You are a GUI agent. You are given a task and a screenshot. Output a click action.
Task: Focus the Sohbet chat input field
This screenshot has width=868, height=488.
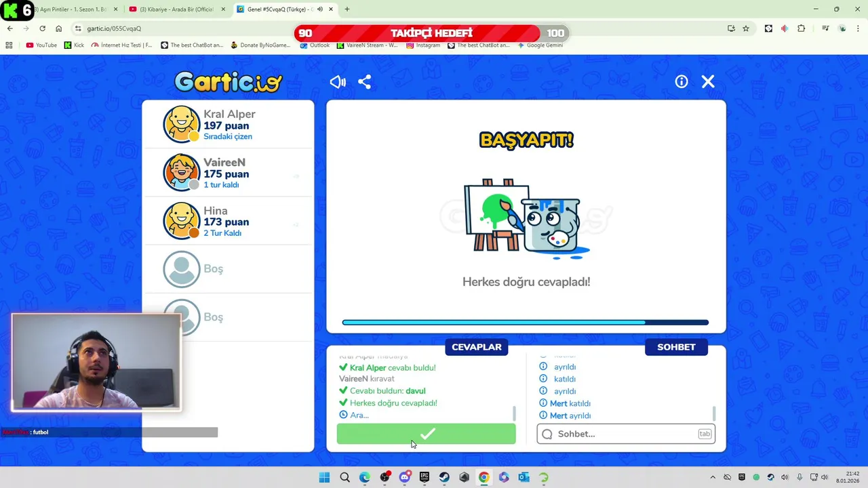(626, 434)
